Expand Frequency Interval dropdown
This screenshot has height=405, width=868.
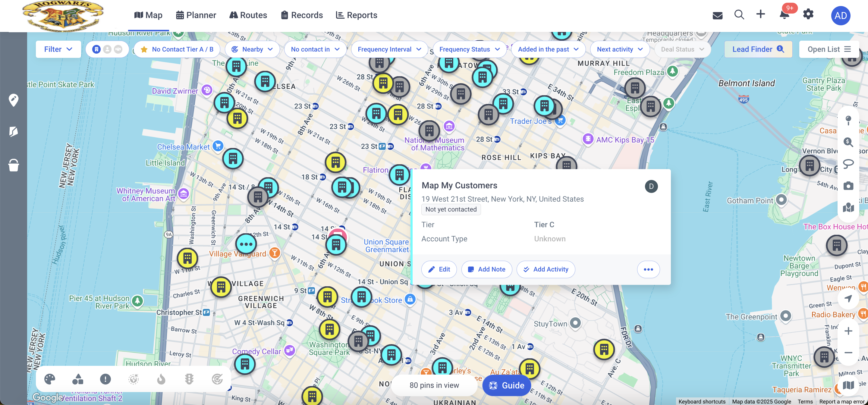point(389,49)
